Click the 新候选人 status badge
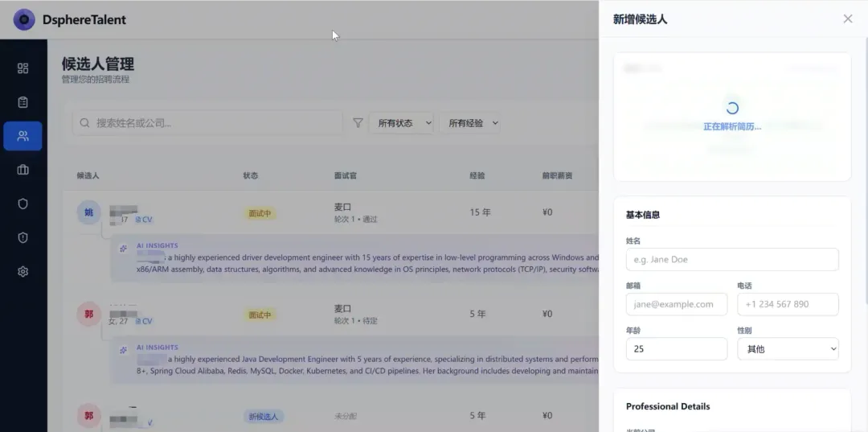Screen dimensions: 868x432 264,417
